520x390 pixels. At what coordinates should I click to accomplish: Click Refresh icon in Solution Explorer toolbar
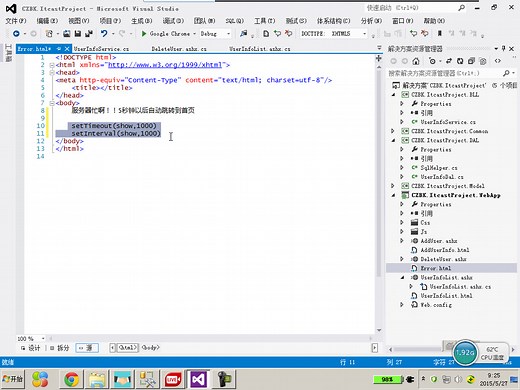pos(460,61)
